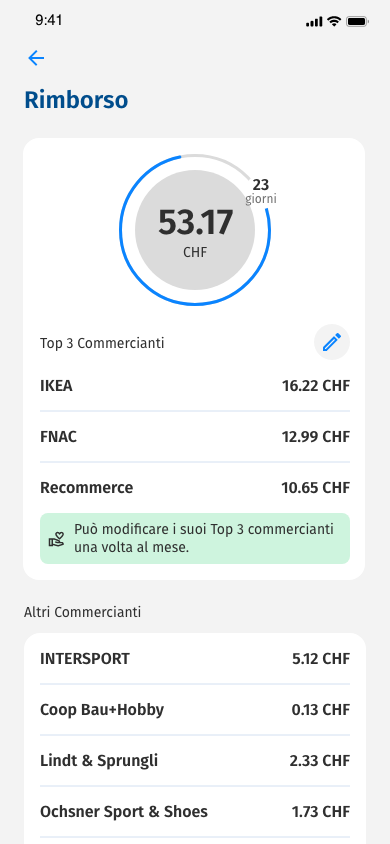
Task: Select the Ochsner Sport & Shoes row
Action: pyautogui.click(x=195, y=811)
